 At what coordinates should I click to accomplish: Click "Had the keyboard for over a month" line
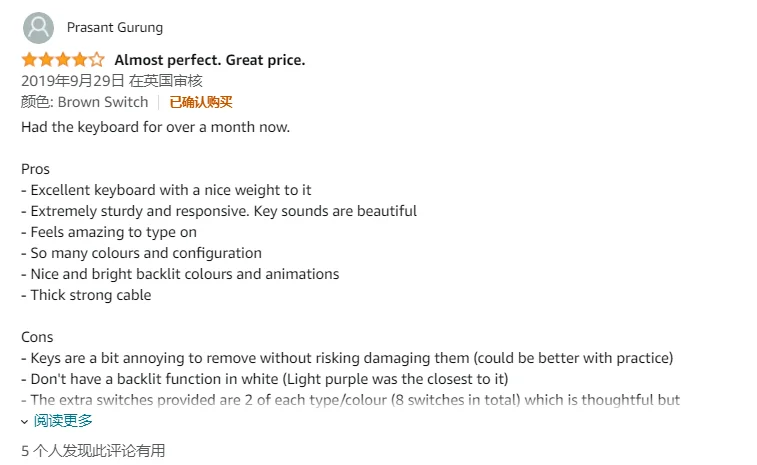click(155, 127)
